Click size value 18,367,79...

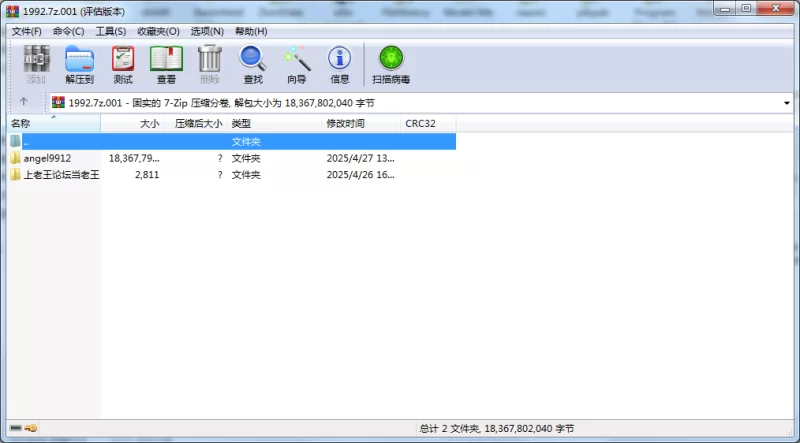pyautogui.click(x=134, y=158)
